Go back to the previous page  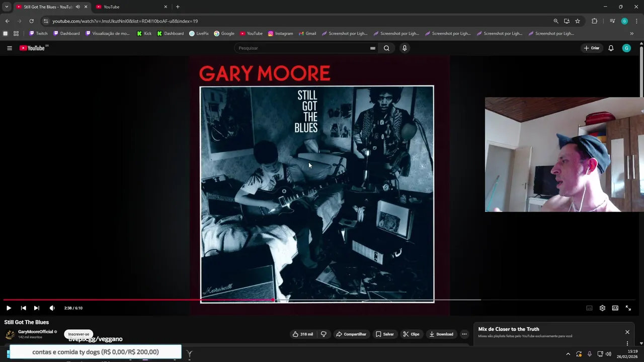click(7, 21)
